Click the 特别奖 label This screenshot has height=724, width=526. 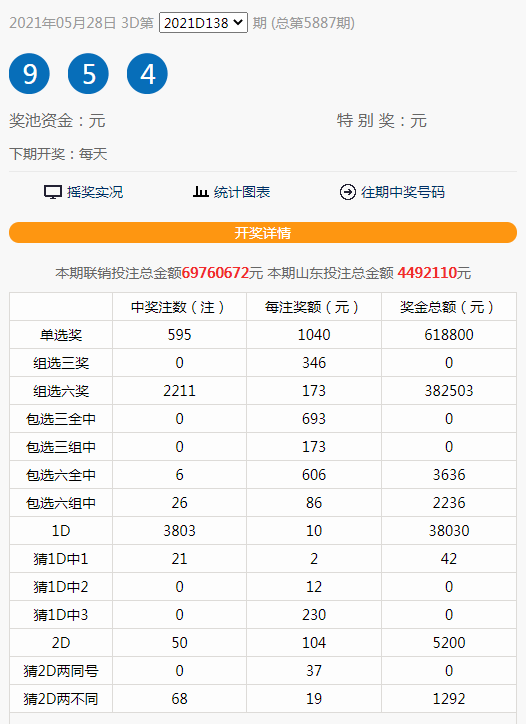coord(366,121)
